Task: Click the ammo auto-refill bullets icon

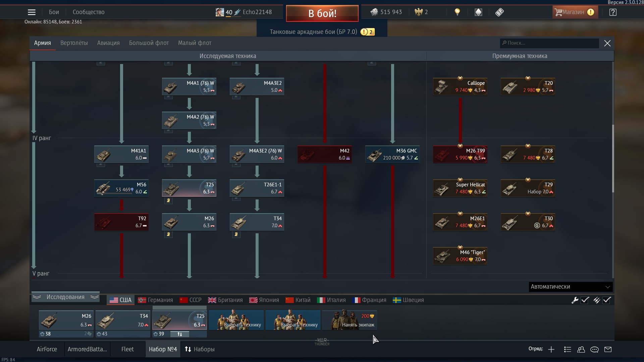Action: tap(596, 300)
